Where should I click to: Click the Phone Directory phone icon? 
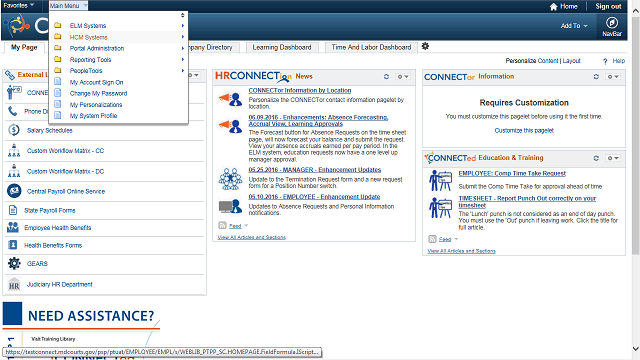pos(13,111)
